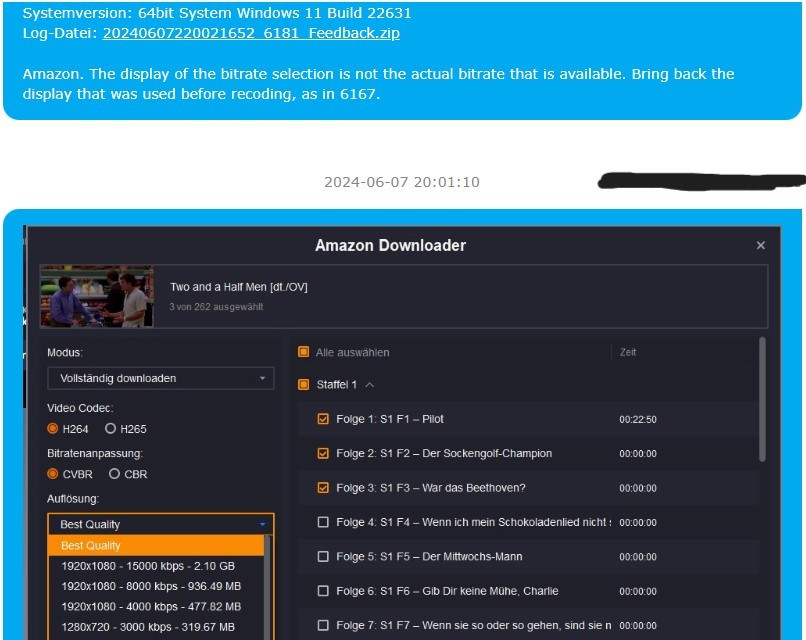Uncheck Folge 3: War das Beethoven?

click(x=323, y=488)
